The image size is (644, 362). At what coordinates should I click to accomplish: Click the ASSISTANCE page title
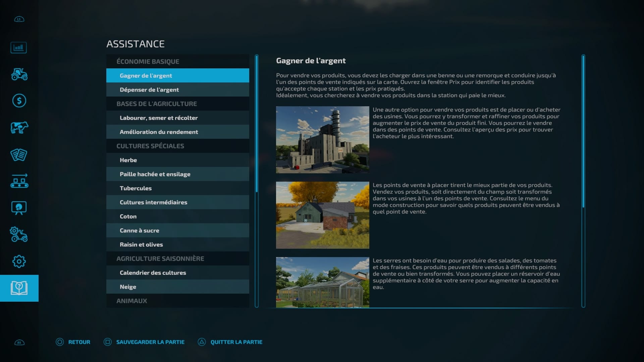tap(136, 44)
